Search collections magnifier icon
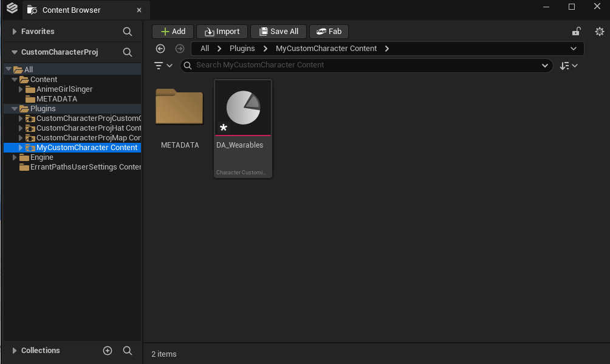 point(127,351)
